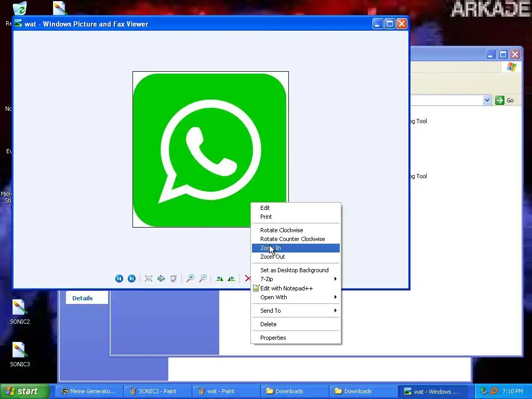
Task: Click the Windows flag logo in Explorer window
Action: (x=511, y=67)
